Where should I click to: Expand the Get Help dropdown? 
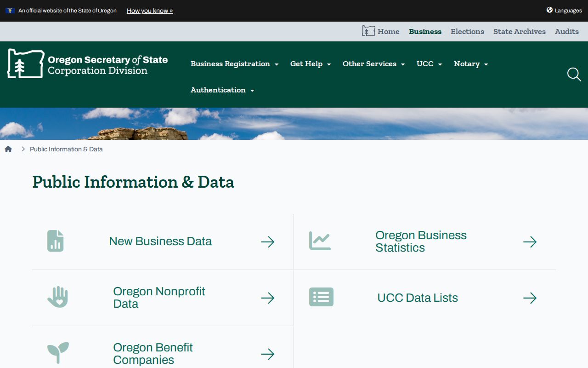pyautogui.click(x=311, y=64)
